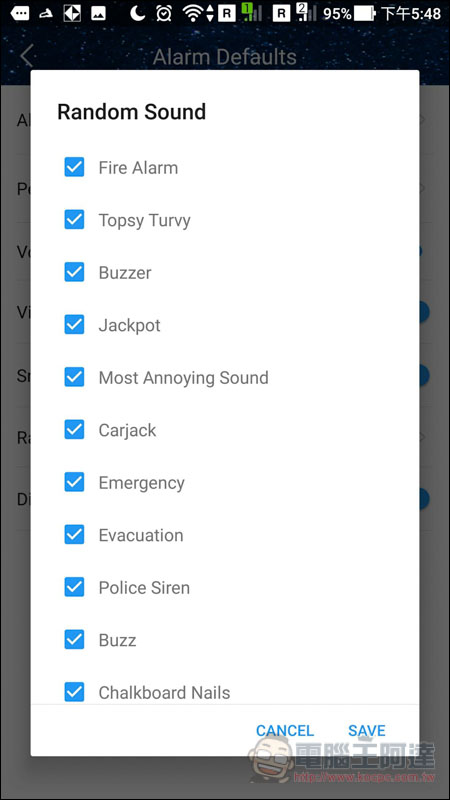Tap the battery indicator icon
The height and width of the screenshot is (800, 450).
pos(365,13)
